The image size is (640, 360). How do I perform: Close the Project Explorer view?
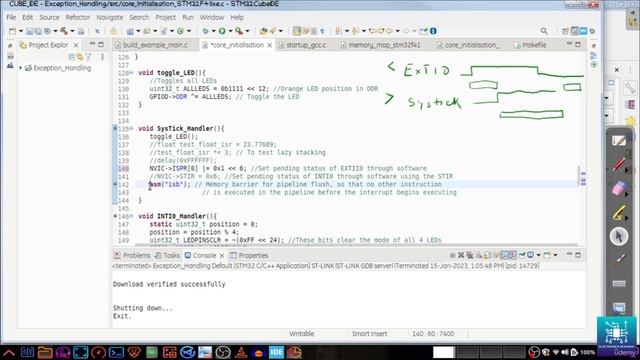click(76, 45)
